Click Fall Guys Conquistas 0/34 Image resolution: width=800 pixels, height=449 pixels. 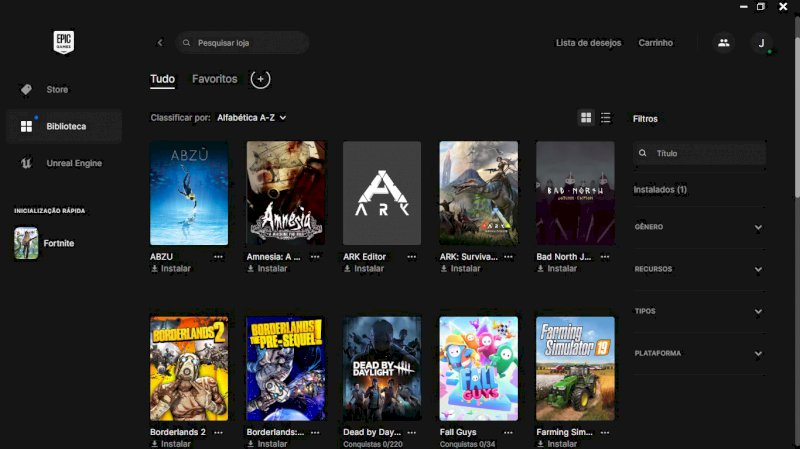(467, 444)
